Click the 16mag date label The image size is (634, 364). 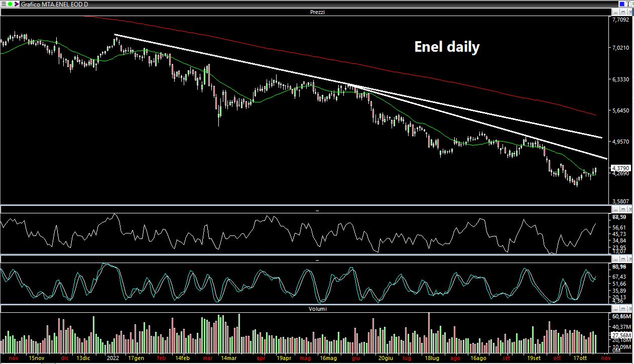coord(328,358)
